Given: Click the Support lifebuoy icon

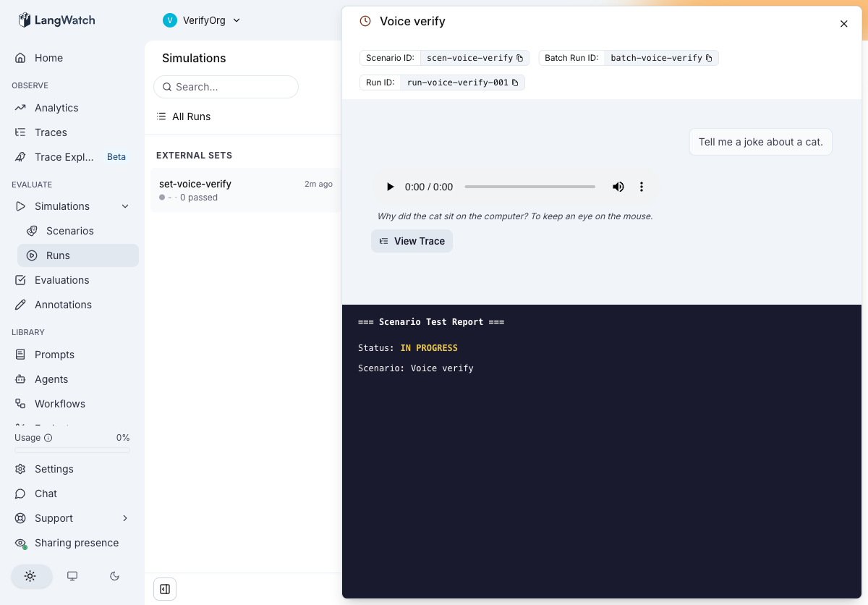Looking at the screenshot, I should pos(20,518).
